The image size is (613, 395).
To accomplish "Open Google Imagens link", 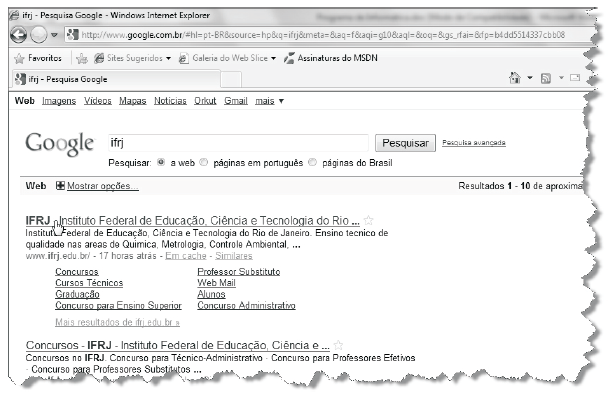I will 59,101.
